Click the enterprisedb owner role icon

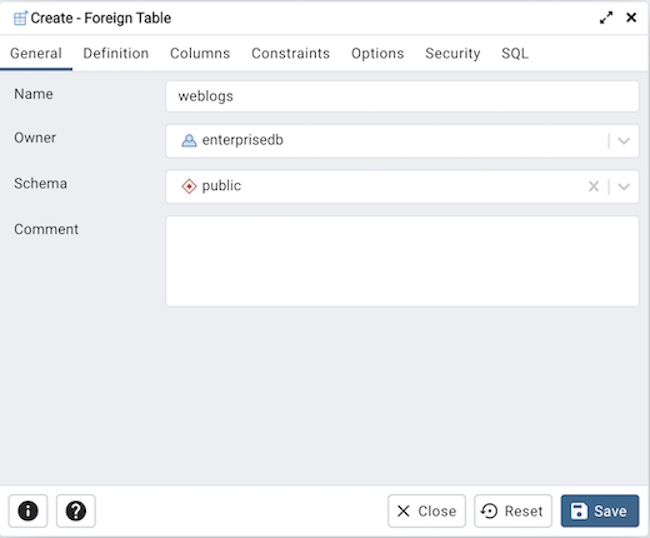pyautogui.click(x=189, y=141)
